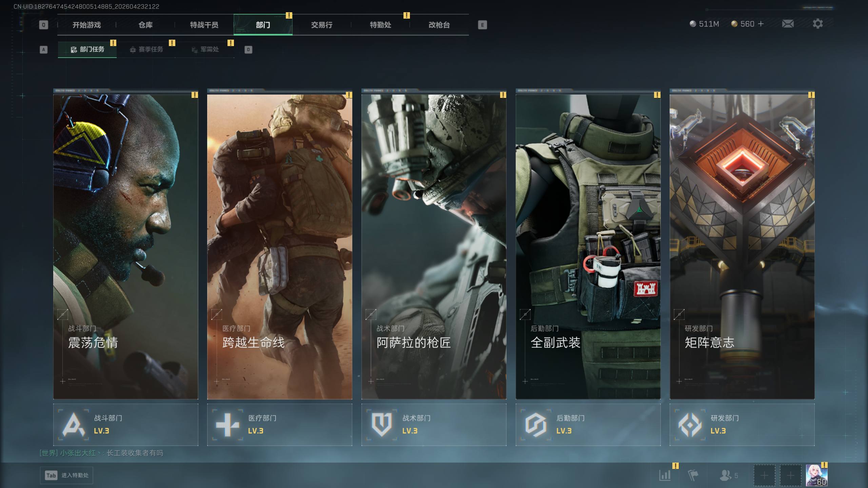
Task: Click the first empty squad slot plus
Action: pos(764,475)
